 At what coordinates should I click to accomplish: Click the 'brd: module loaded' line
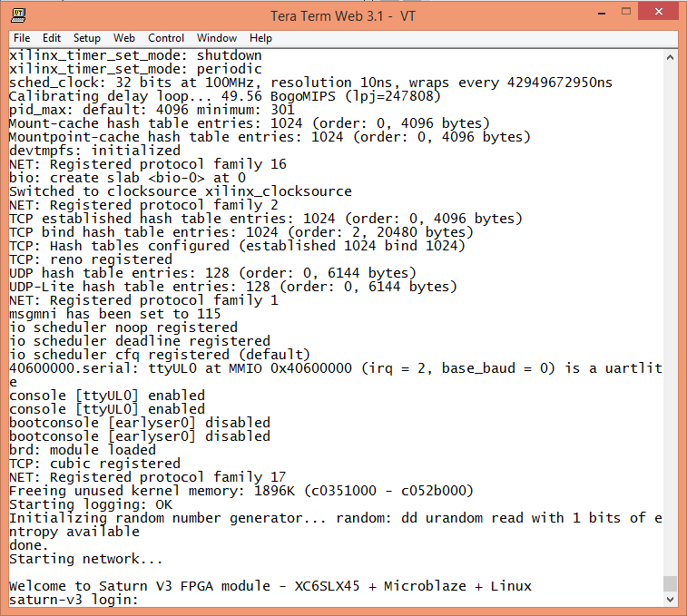tap(83, 450)
